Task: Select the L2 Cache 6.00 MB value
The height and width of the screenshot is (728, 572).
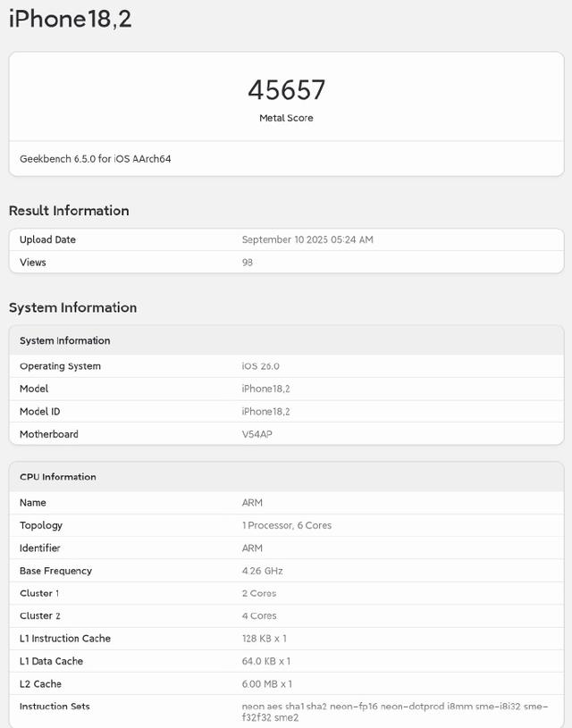Action: (267, 684)
